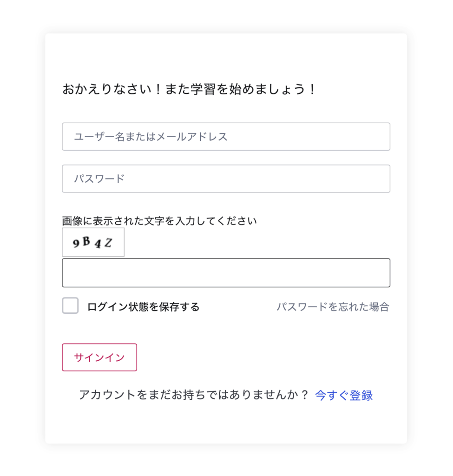This screenshot has width=453, height=476.
Task: Click the ログイン状態を保存する label text
Action: (143, 307)
